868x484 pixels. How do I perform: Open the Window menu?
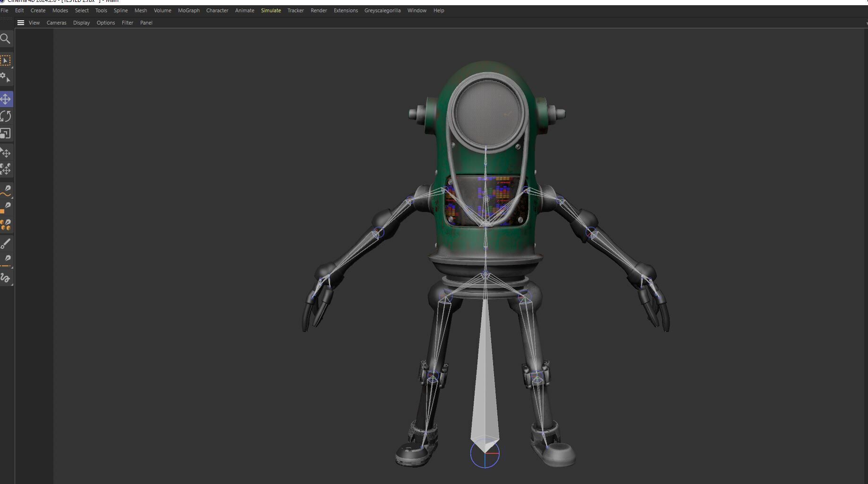point(417,10)
